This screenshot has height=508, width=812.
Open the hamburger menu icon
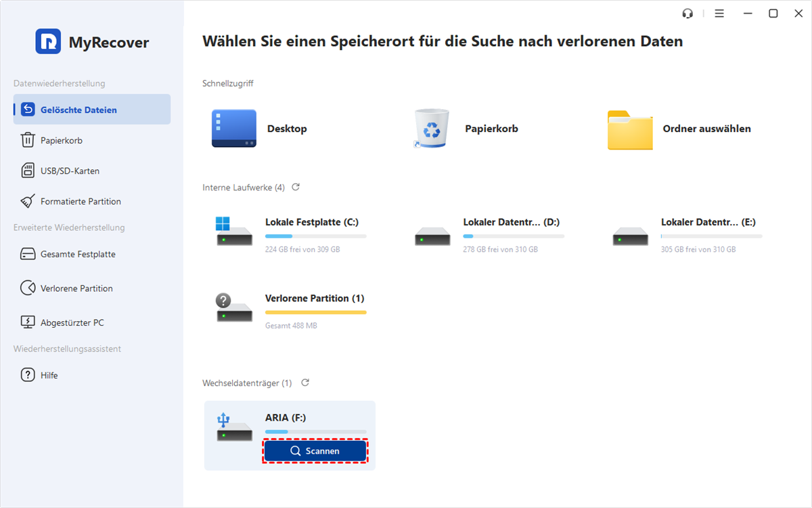coord(719,14)
